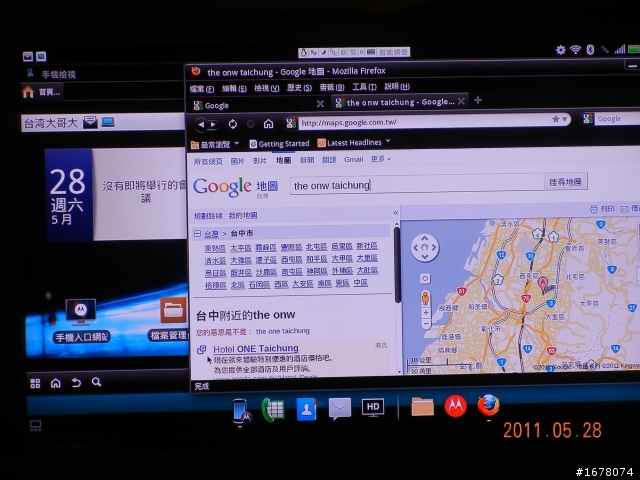This screenshot has height=480, width=640.
Task: Click 我的地圖 link
Action: pos(243,216)
